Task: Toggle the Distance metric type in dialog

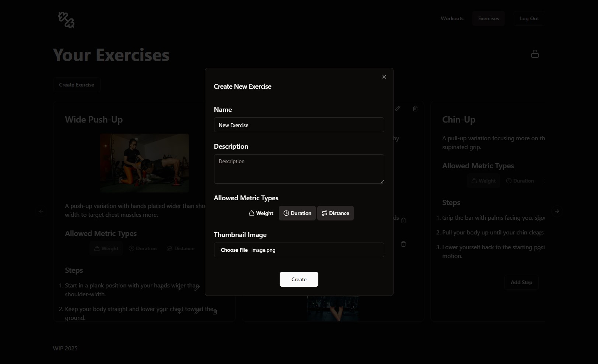Action: coord(335,213)
